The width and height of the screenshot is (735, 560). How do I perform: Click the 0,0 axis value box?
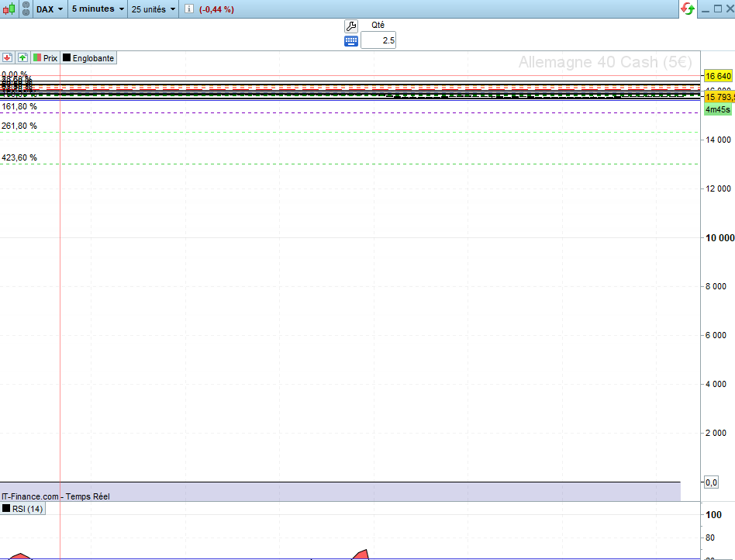711,482
